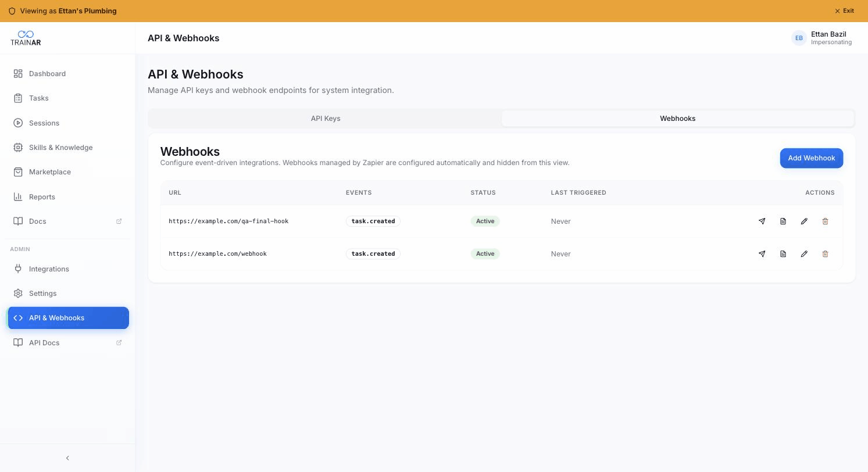
Task: Click task.created badge in example.com/webhook row
Action: (x=373, y=253)
